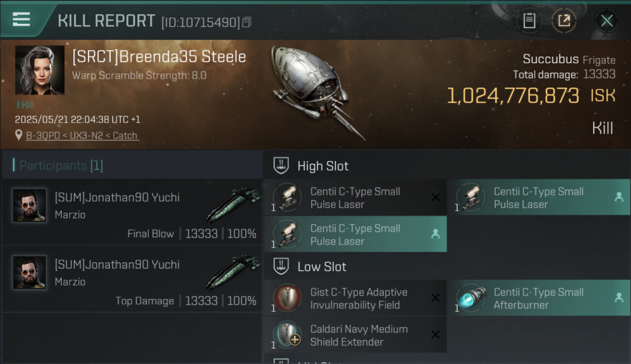Screen dimensions: 631x364
Task: View Final Blow participant portrait
Action: click(x=30, y=205)
